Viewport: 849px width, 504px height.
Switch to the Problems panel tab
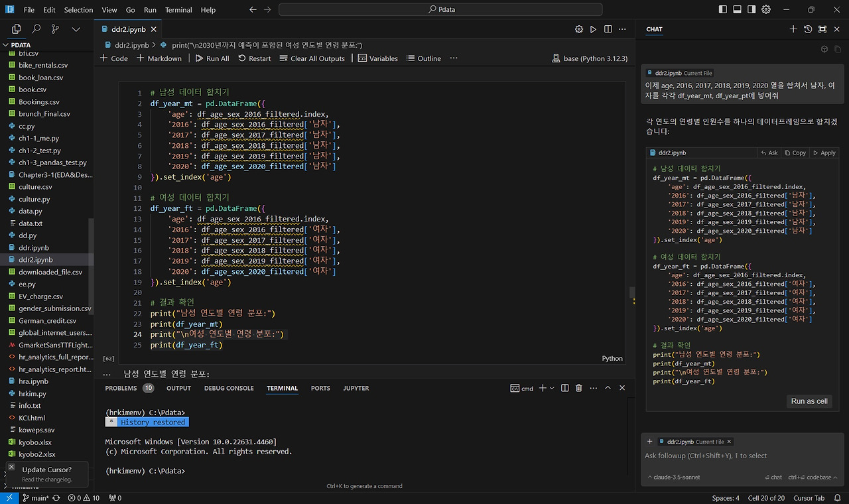coord(129,388)
